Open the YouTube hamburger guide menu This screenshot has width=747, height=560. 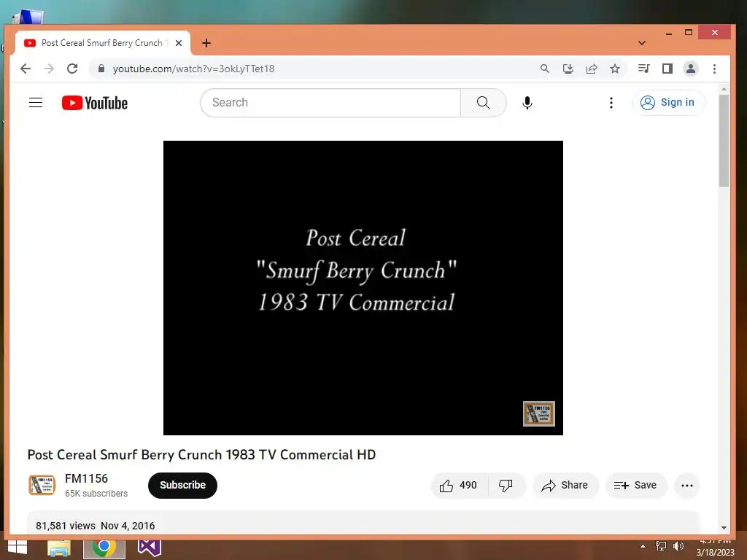[x=36, y=102]
